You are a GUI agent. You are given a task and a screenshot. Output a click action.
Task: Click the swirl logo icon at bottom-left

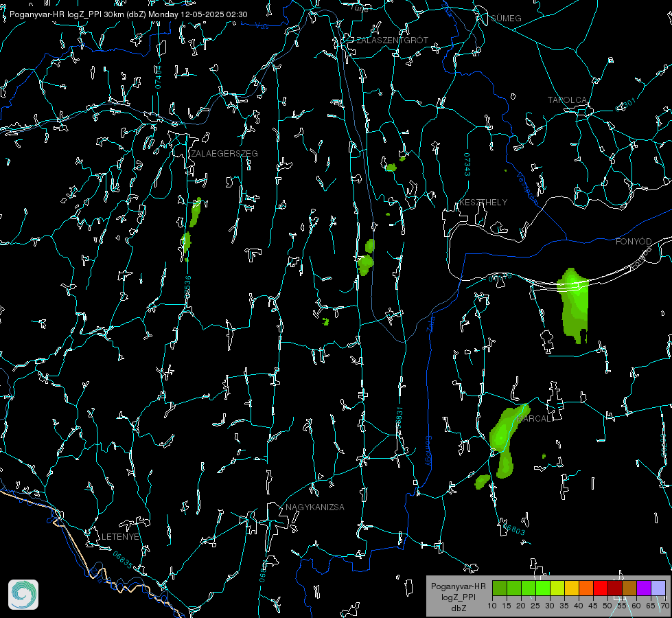click(x=23, y=595)
